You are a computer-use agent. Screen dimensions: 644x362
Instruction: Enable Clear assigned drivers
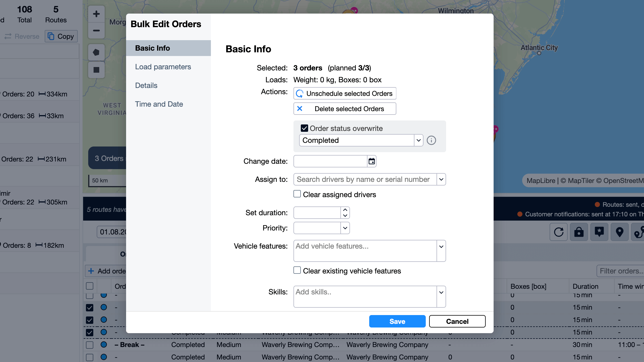coord(297,194)
